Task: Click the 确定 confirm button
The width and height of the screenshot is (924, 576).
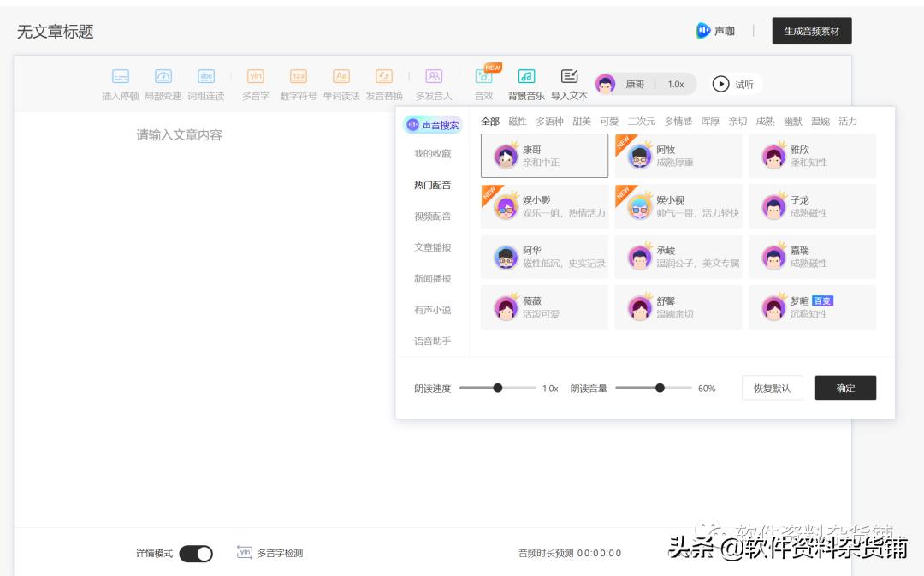Action: [x=845, y=388]
